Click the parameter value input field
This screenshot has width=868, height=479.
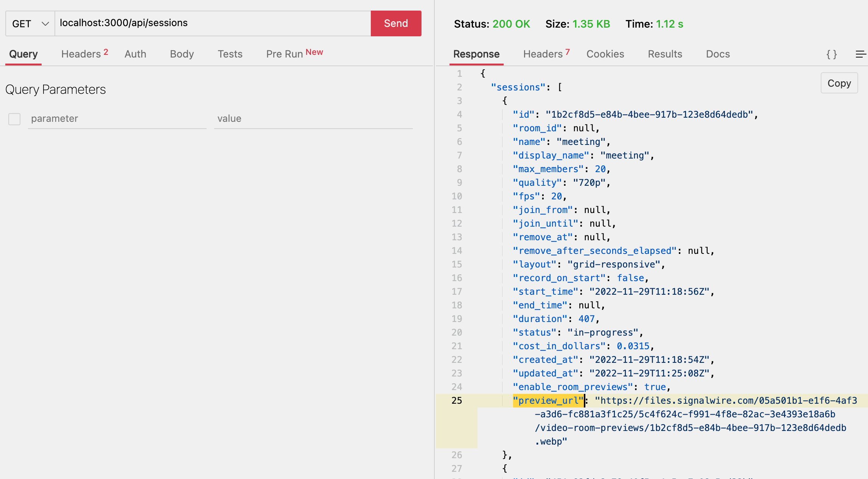click(x=313, y=118)
